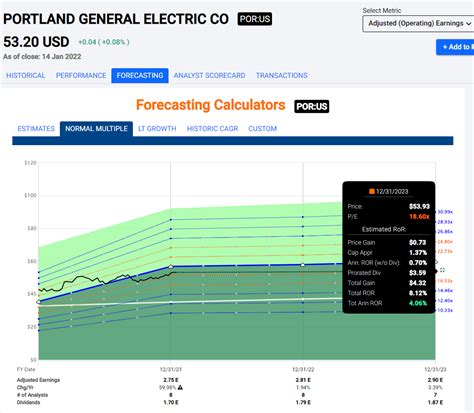Click the 10.33x multiple label
This screenshot has width=474, height=413.
pyautogui.click(x=445, y=310)
